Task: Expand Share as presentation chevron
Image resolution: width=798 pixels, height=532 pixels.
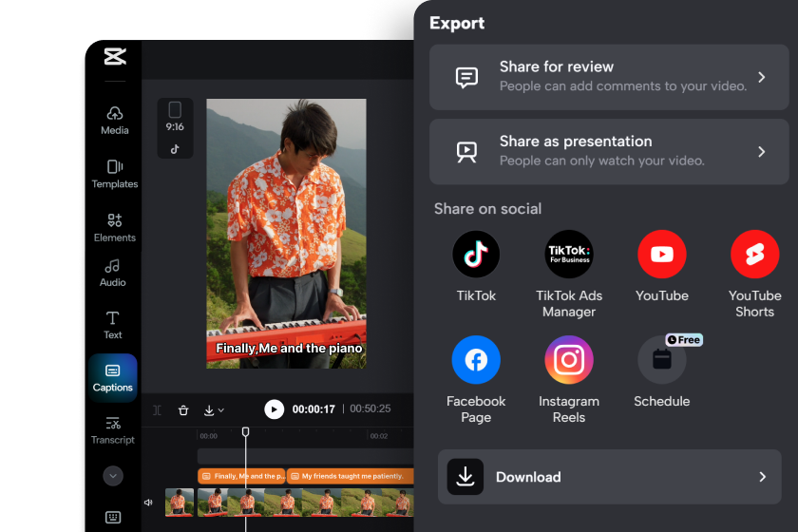Action: click(x=761, y=152)
